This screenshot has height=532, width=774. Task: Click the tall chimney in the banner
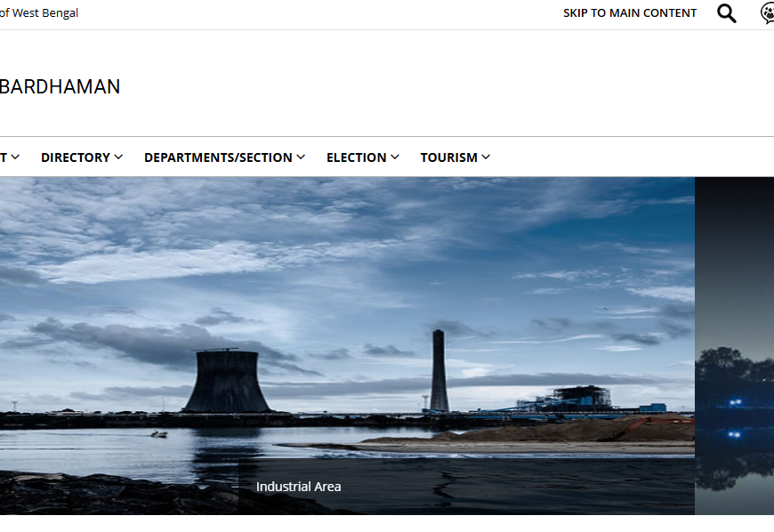click(439, 370)
